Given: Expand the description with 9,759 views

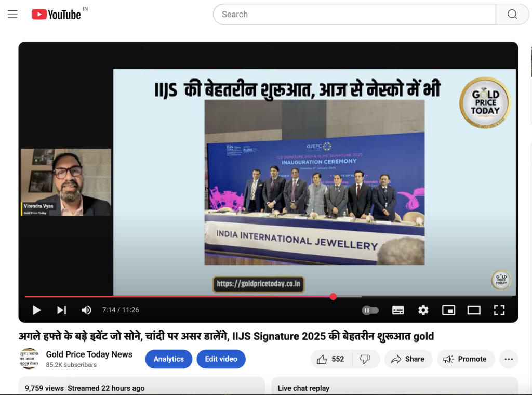Looking at the screenshot, I should tap(141, 386).
